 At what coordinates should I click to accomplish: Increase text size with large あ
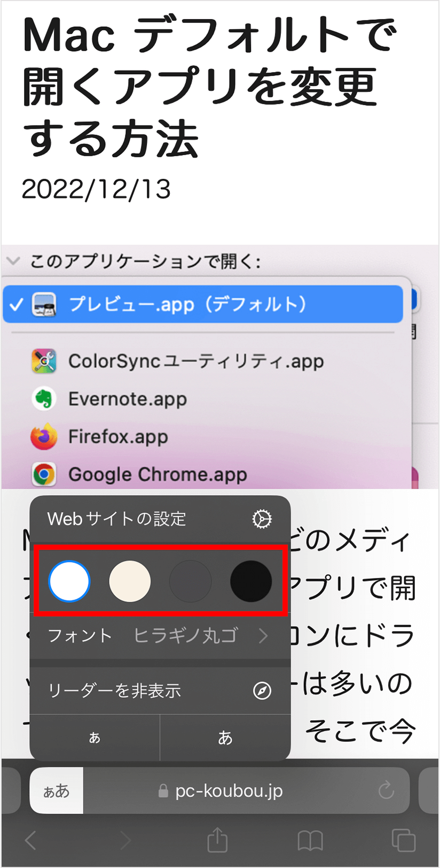(x=225, y=737)
